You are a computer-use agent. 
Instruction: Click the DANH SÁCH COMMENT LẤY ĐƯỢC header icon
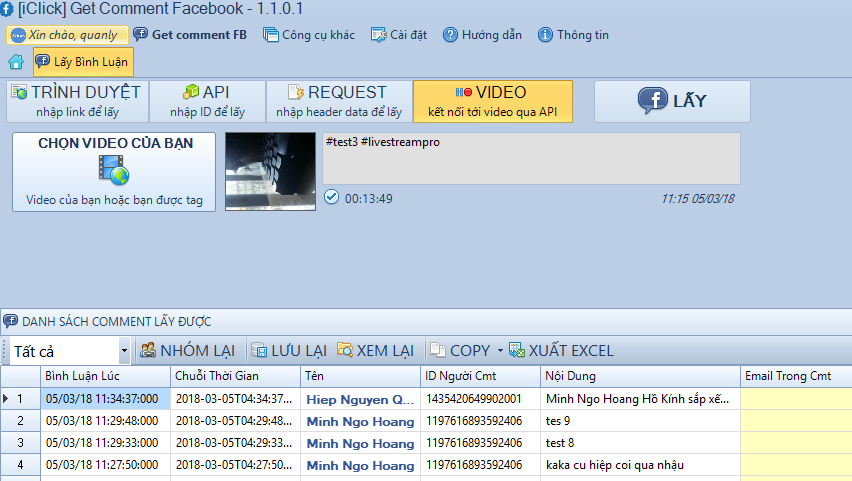[x=10, y=321]
